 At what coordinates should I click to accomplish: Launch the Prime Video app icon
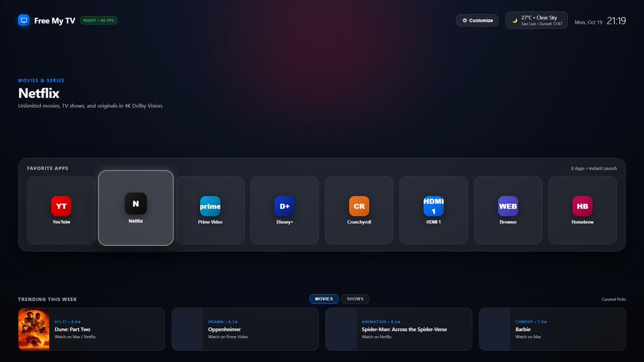(x=210, y=206)
